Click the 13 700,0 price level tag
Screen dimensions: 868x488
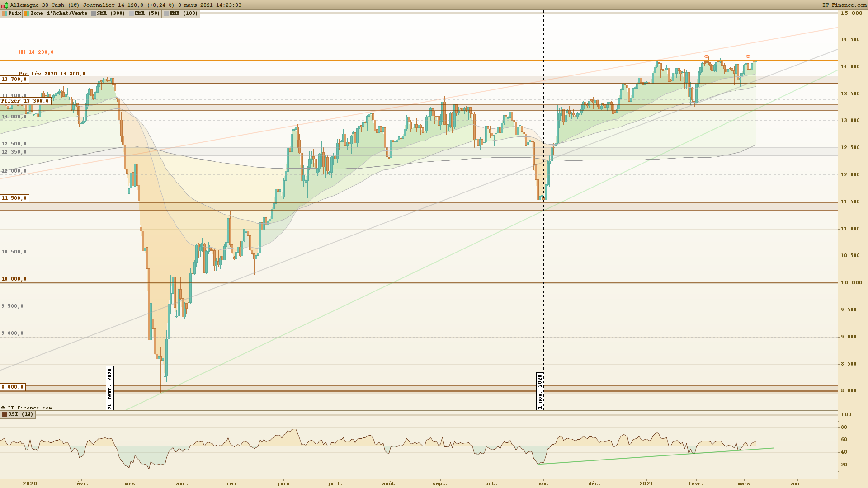click(14, 80)
